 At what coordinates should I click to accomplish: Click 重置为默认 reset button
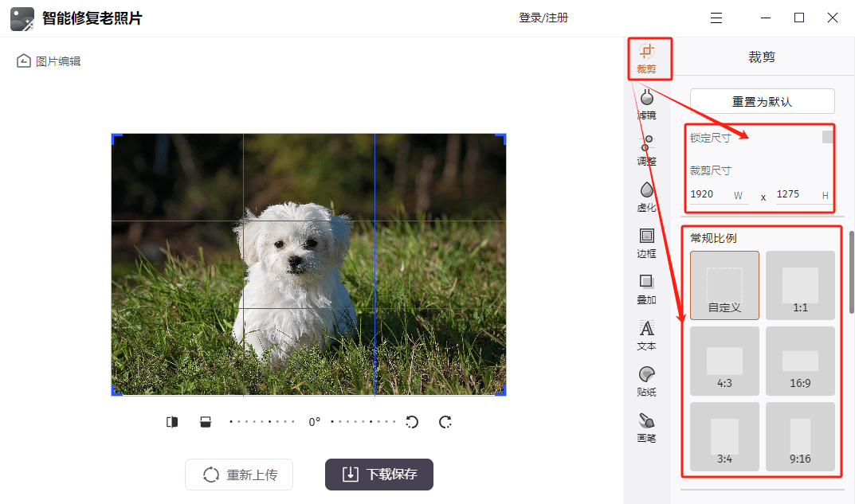(x=763, y=101)
